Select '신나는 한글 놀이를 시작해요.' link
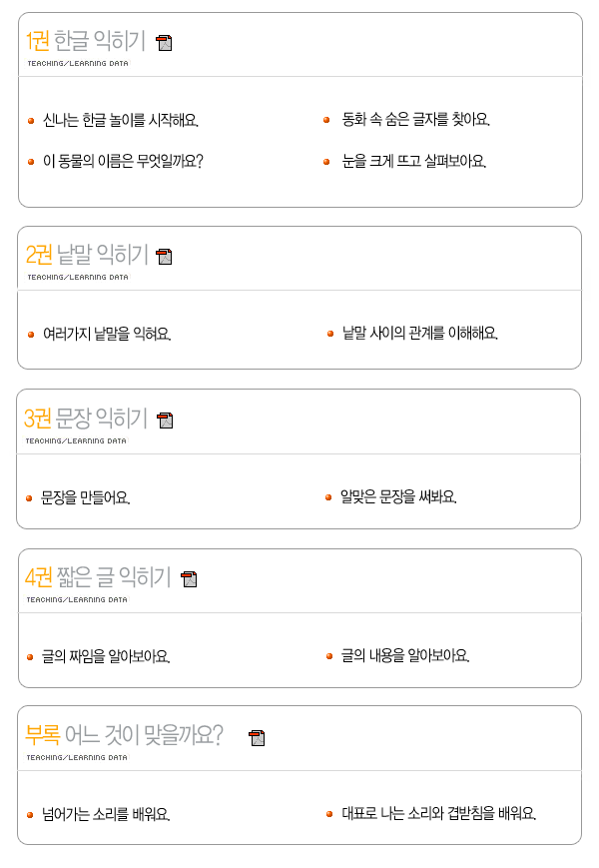 coord(121,120)
